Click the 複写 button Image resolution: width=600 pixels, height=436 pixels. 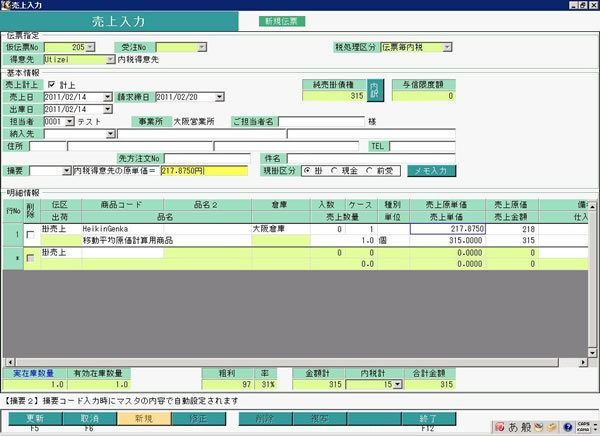320,418
